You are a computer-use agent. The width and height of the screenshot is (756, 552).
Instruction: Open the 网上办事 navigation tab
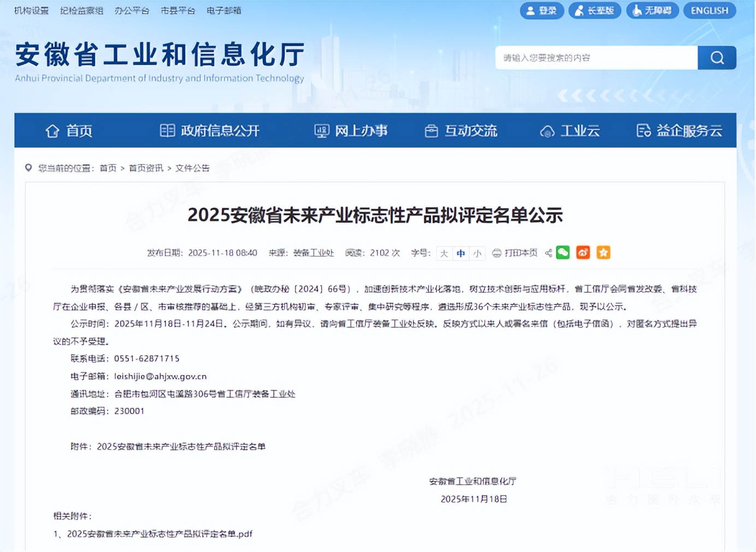(351, 131)
